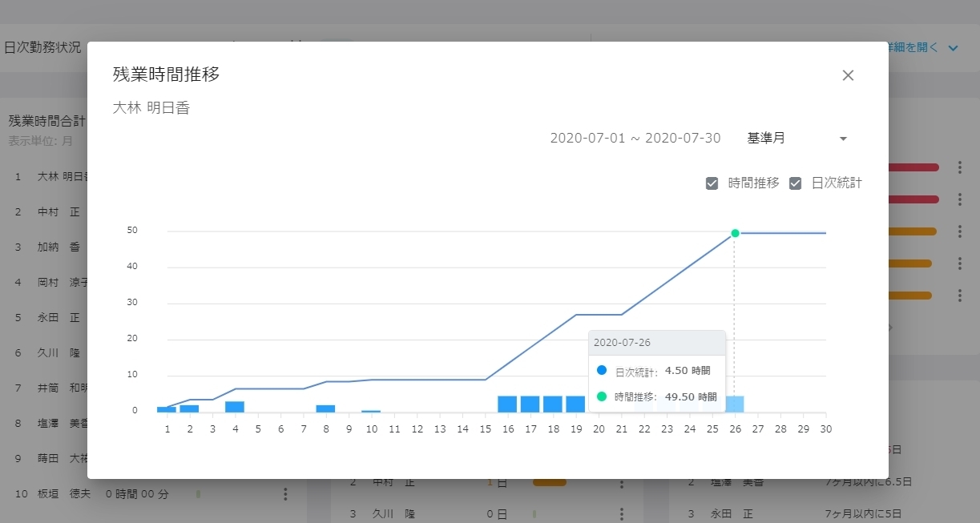
Task: Close the 残業時間推移 dialog
Action: point(848,75)
